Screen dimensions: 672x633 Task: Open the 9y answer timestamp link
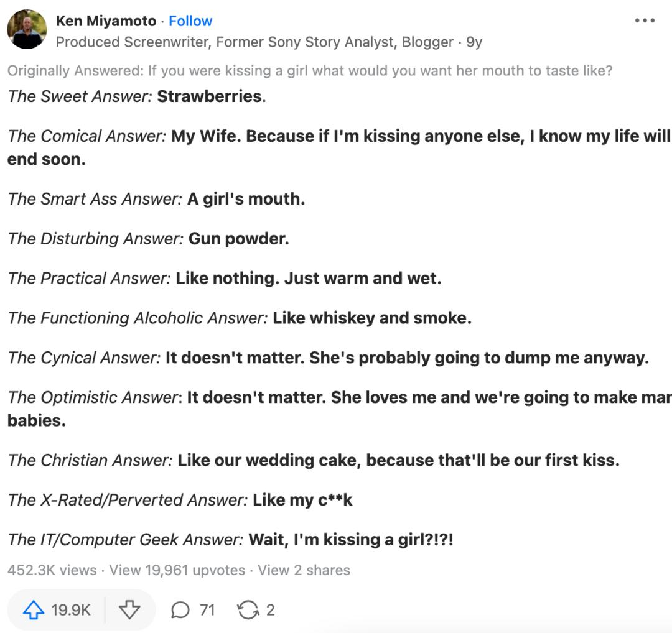click(x=474, y=42)
